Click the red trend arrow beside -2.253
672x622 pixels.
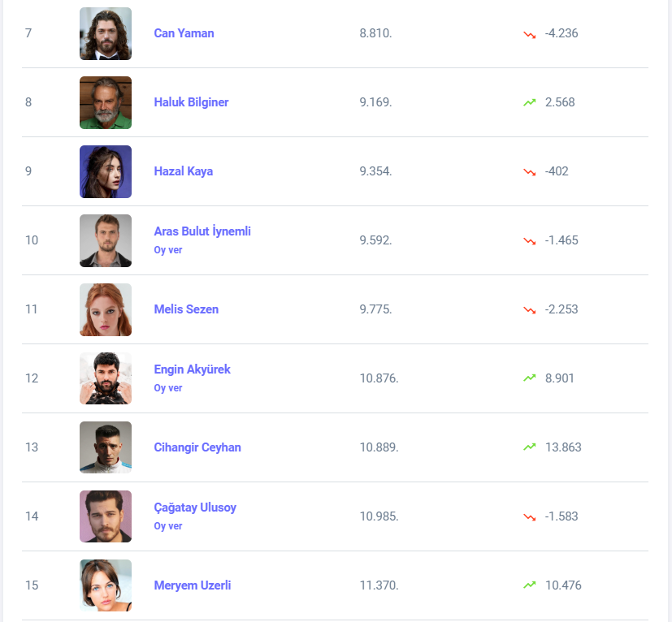(530, 310)
